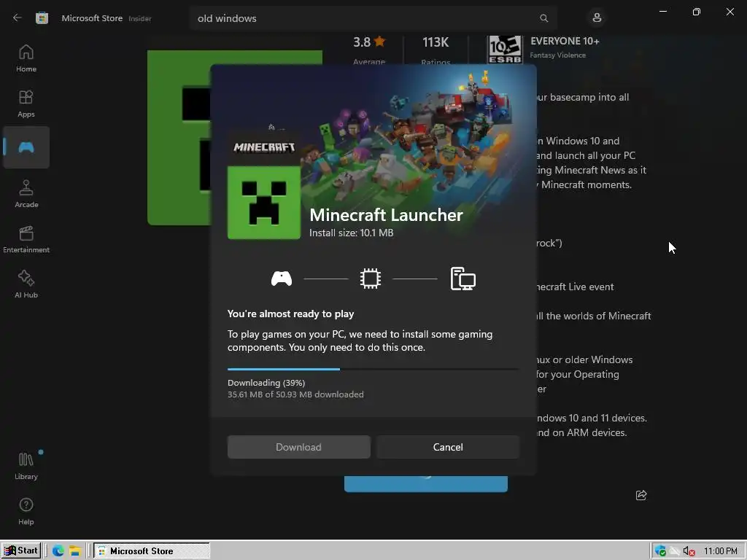
Task: Click the Microsoft Store taskbar button
Action: point(152,551)
